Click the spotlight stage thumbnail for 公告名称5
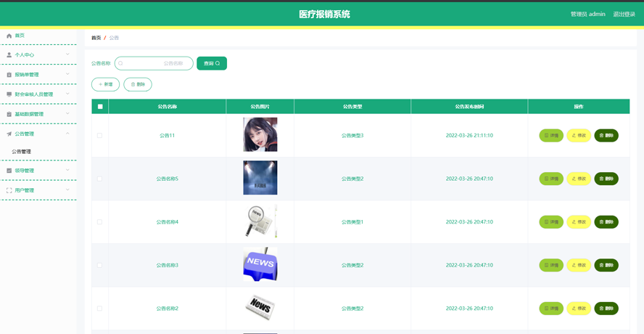This screenshot has height=334, width=644. [260, 178]
